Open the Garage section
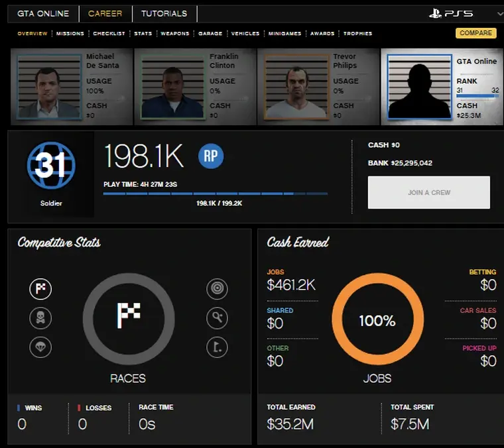 210,33
